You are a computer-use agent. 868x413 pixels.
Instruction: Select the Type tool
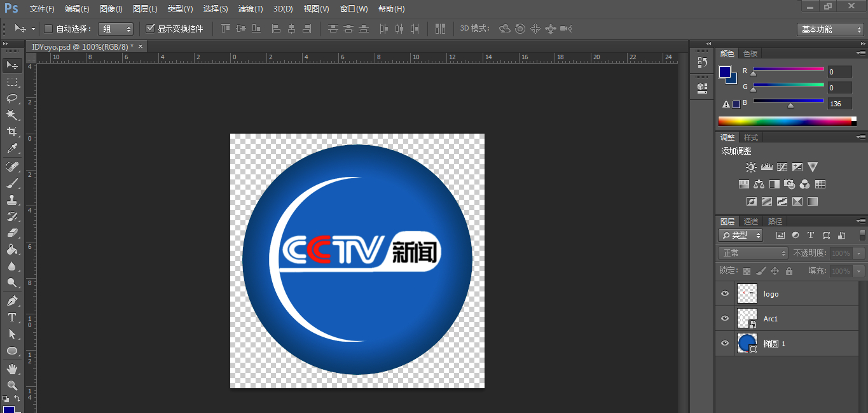pos(12,318)
